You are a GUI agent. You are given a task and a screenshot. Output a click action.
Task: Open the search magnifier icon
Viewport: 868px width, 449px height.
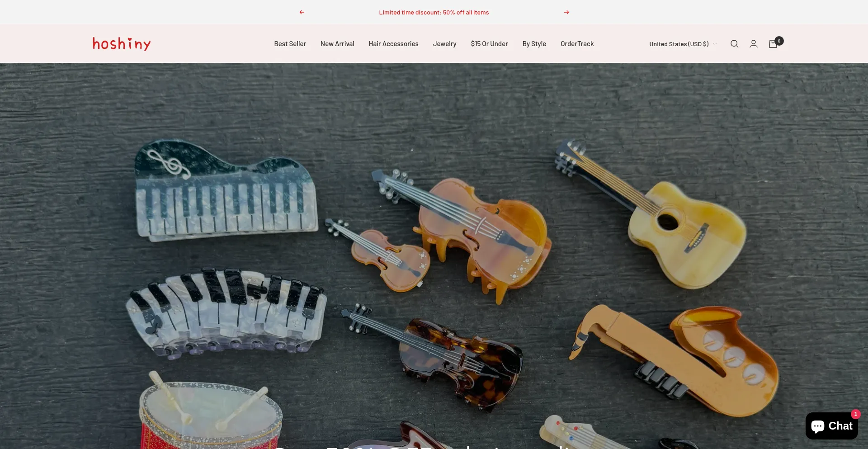point(734,44)
